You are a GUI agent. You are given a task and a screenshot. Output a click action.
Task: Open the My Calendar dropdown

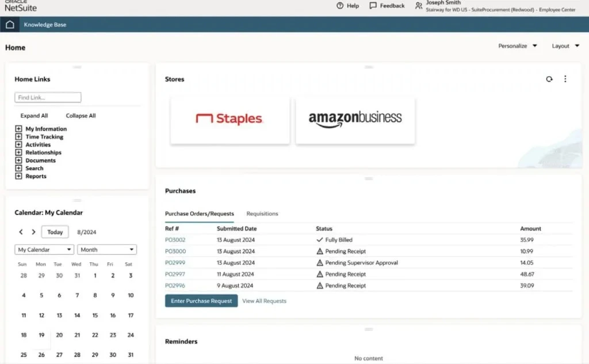click(x=44, y=250)
